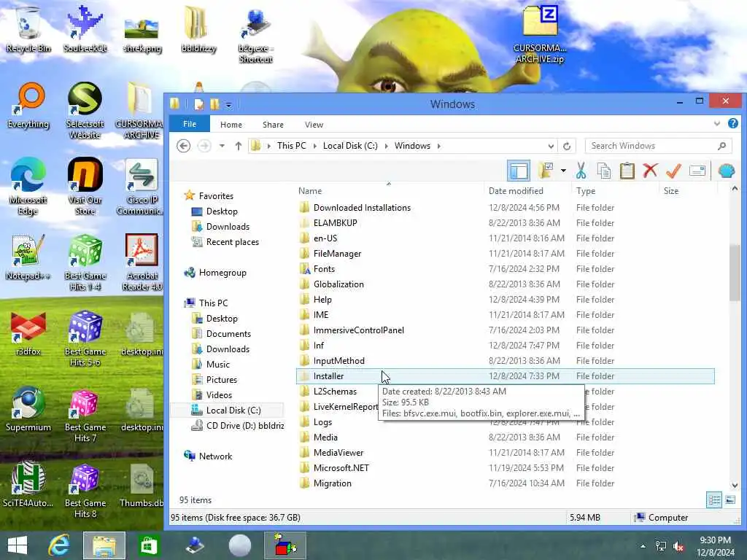The width and height of the screenshot is (747, 560).
Task: Switch to Large icons view icon
Action: pos(729,500)
